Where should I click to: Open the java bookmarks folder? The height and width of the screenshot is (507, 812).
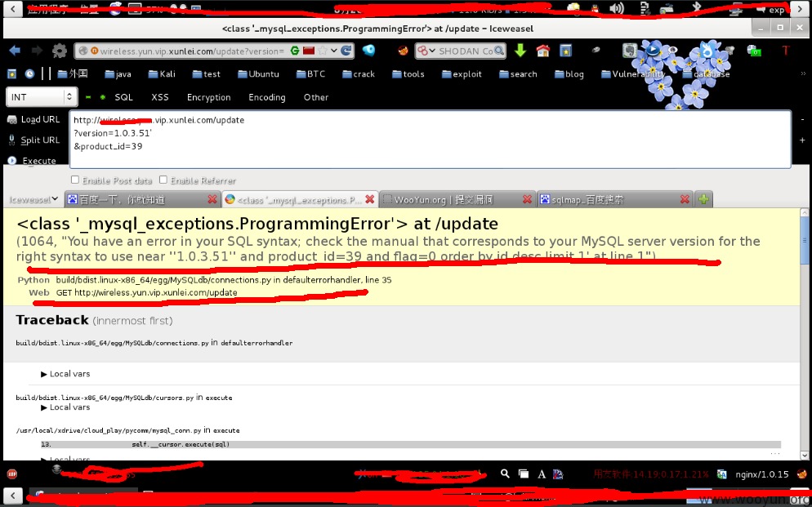point(118,74)
